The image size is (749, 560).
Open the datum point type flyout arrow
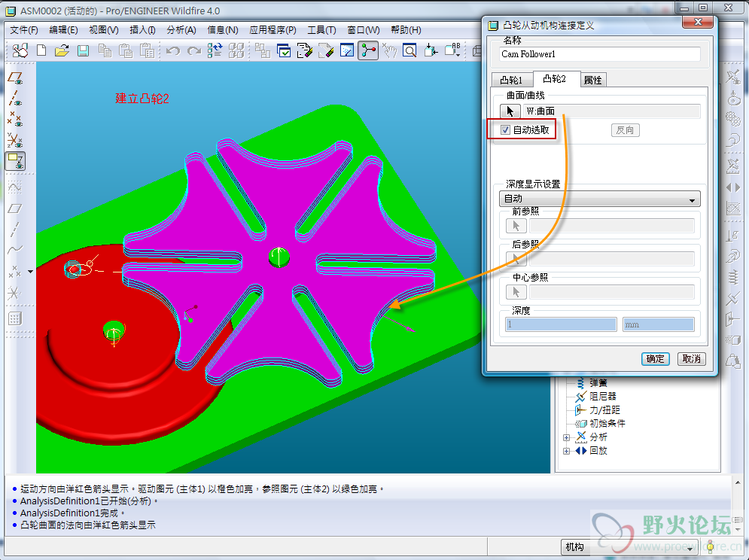[31, 272]
